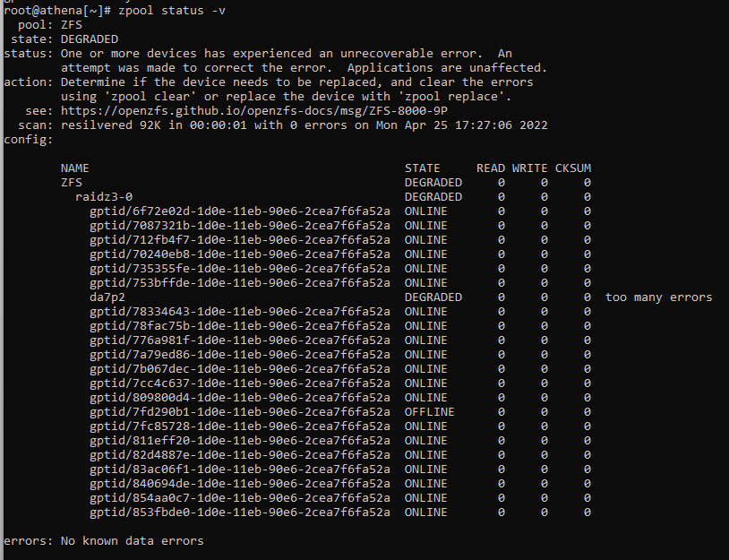Screen dimensions: 729x560
Task: Click 'DEGRADED' on the pool state line
Action: click(x=89, y=39)
